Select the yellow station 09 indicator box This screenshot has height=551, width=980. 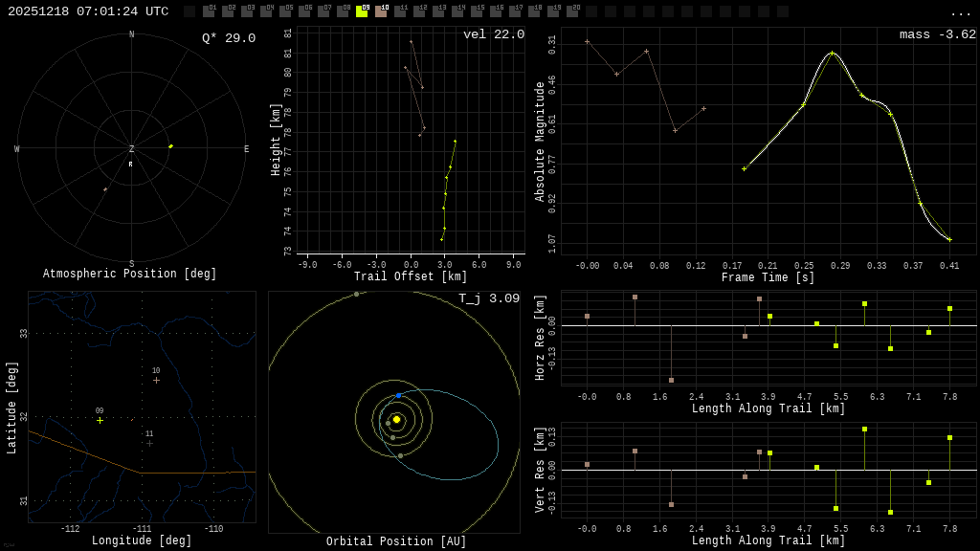362,11
